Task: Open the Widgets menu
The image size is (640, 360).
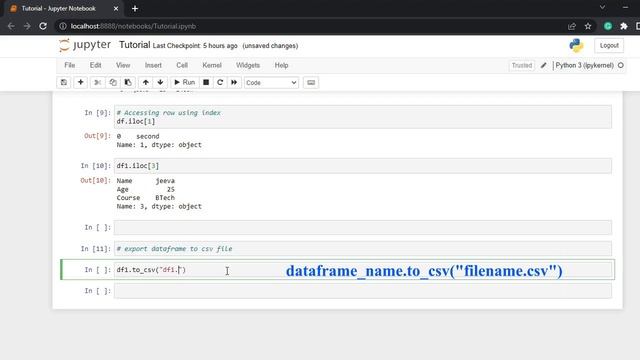Action: click(248, 65)
